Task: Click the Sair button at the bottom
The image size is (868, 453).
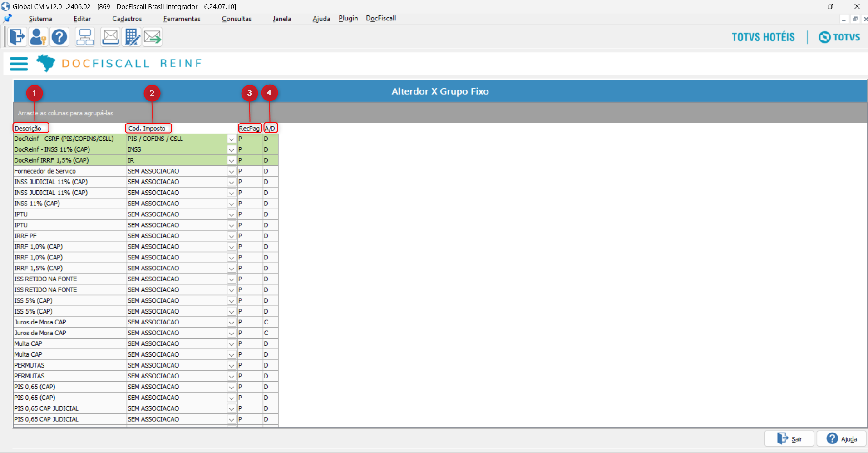Action: coord(789,438)
